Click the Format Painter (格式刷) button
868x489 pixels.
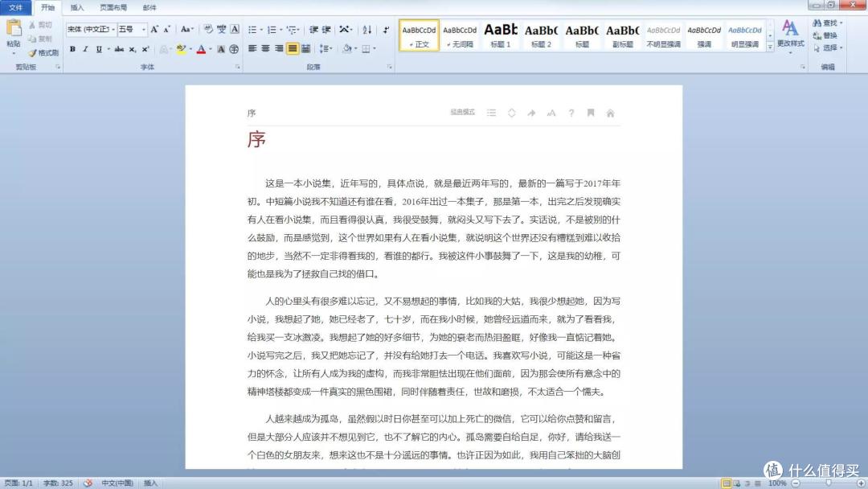coord(43,52)
